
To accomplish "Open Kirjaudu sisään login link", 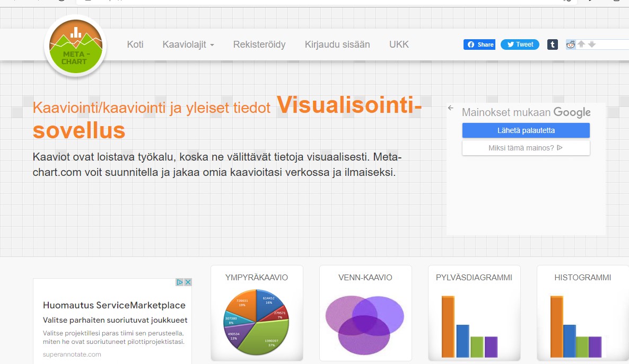I will (x=337, y=45).
